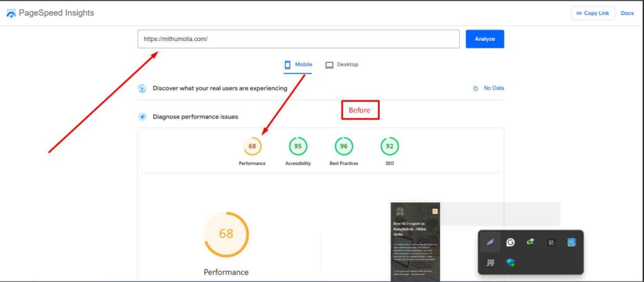This screenshot has width=644, height=282.
Task: Open the Docs link
Action: coord(627,13)
